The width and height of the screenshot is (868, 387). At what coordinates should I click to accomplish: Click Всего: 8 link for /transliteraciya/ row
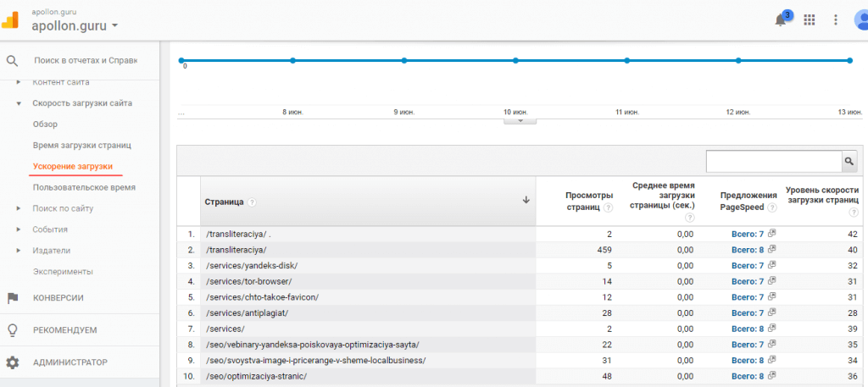(748, 250)
